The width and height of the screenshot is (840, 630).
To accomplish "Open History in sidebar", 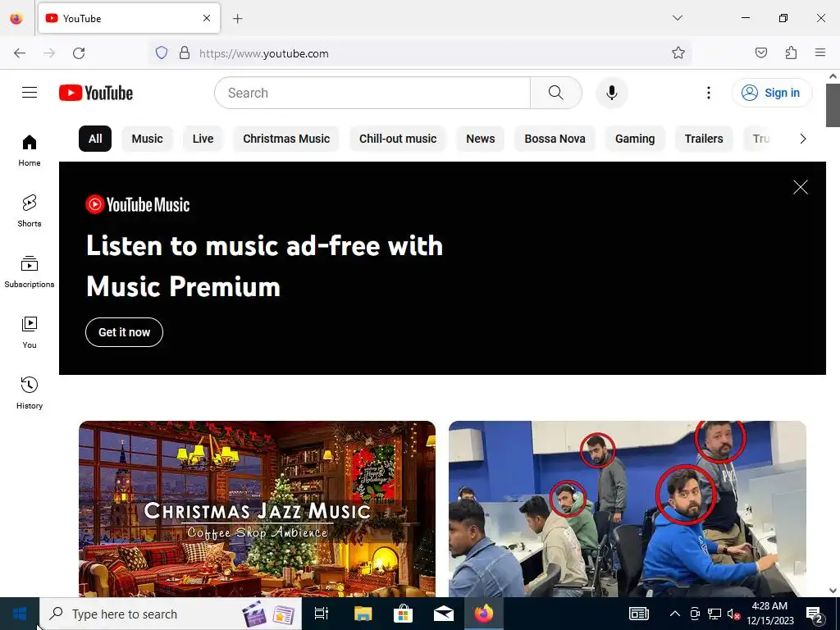I will tap(30, 393).
